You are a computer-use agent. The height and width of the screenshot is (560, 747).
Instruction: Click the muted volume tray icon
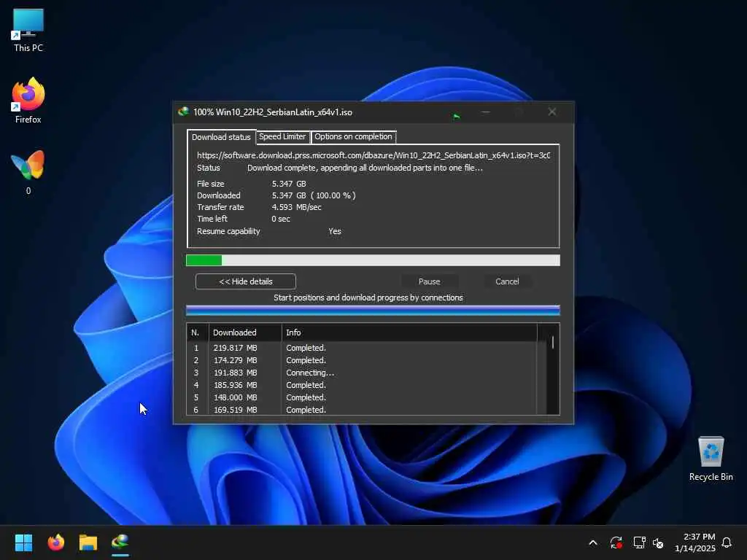point(658,542)
